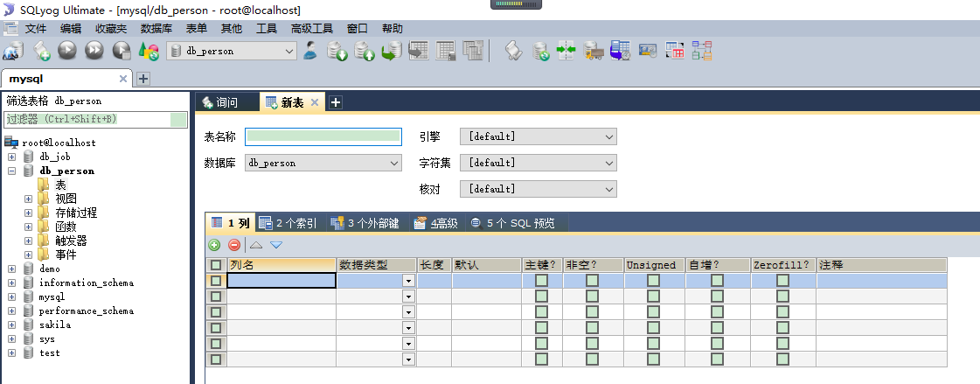980x384 pixels.
Task: Open the 文件 menu
Action: click(36, 29)
